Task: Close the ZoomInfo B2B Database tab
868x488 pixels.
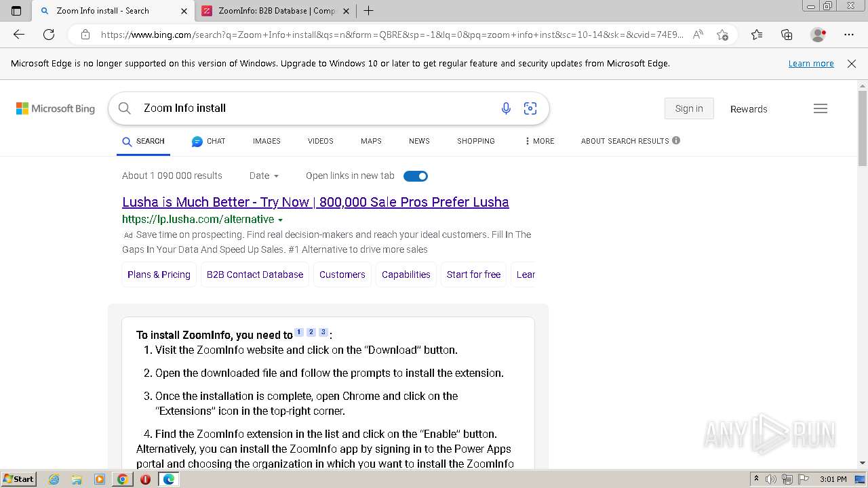Action: [346, 11]
